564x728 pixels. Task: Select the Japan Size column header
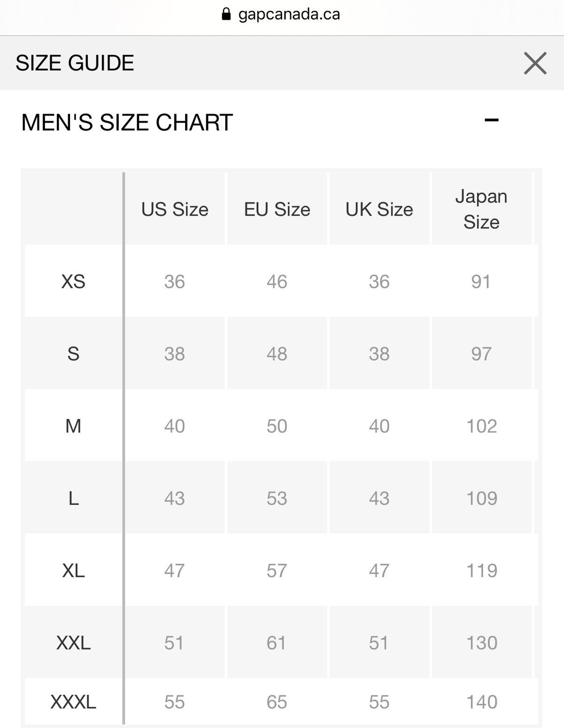481,209
